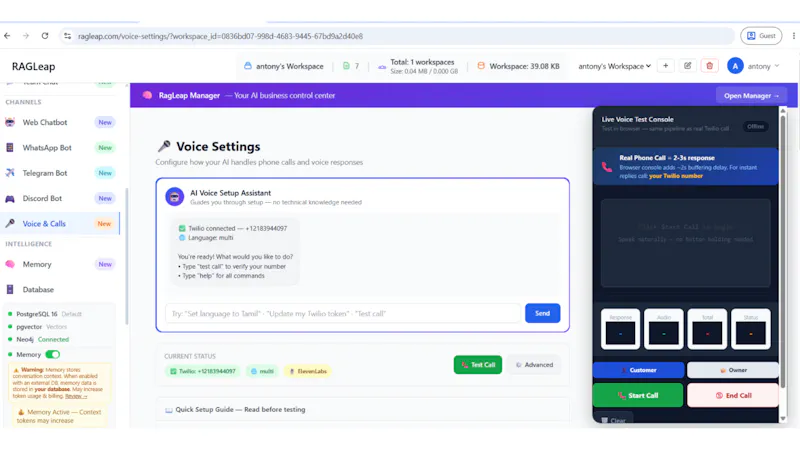The image size is (800, 450).
Task: Expand Quick Setup Guide section
Action: pos(362,409)
